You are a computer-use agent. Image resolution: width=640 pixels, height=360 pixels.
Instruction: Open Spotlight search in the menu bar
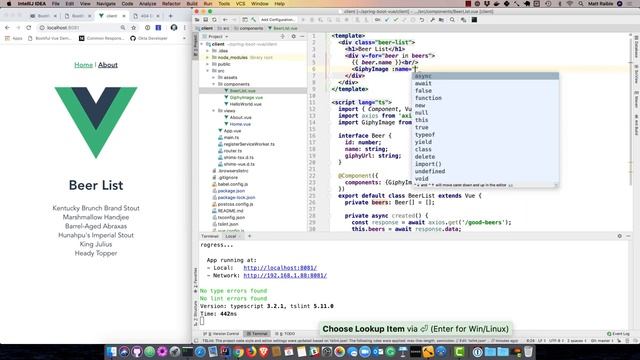coord(580,4)
